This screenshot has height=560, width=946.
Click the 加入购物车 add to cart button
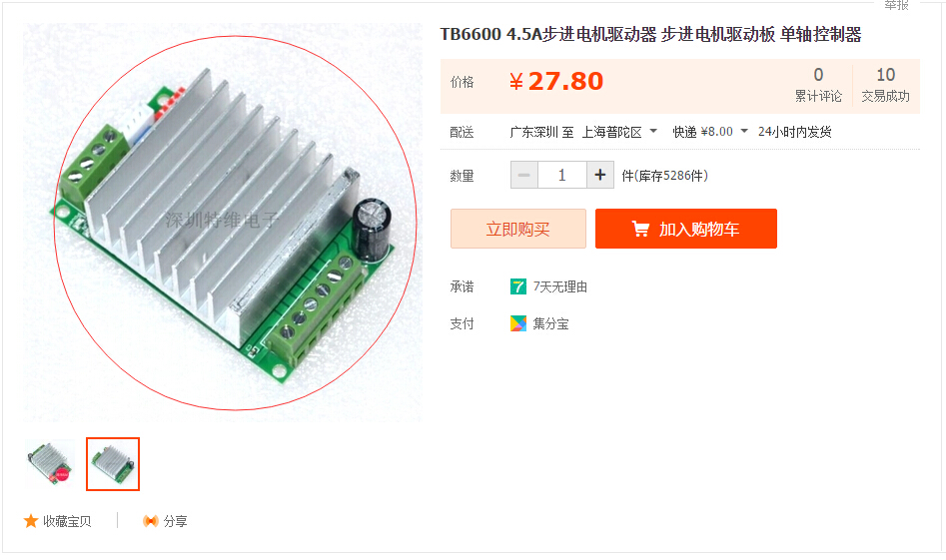coord(686,229)
